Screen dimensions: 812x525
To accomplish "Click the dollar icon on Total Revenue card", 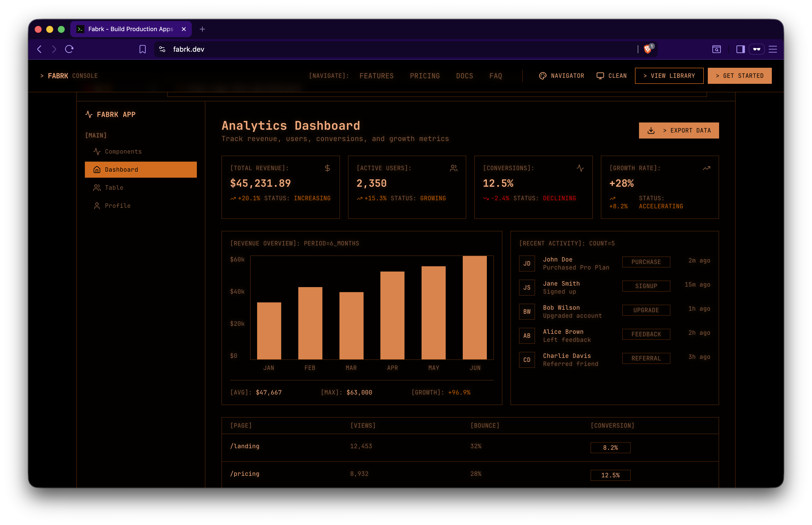I will tap(327, 168).
